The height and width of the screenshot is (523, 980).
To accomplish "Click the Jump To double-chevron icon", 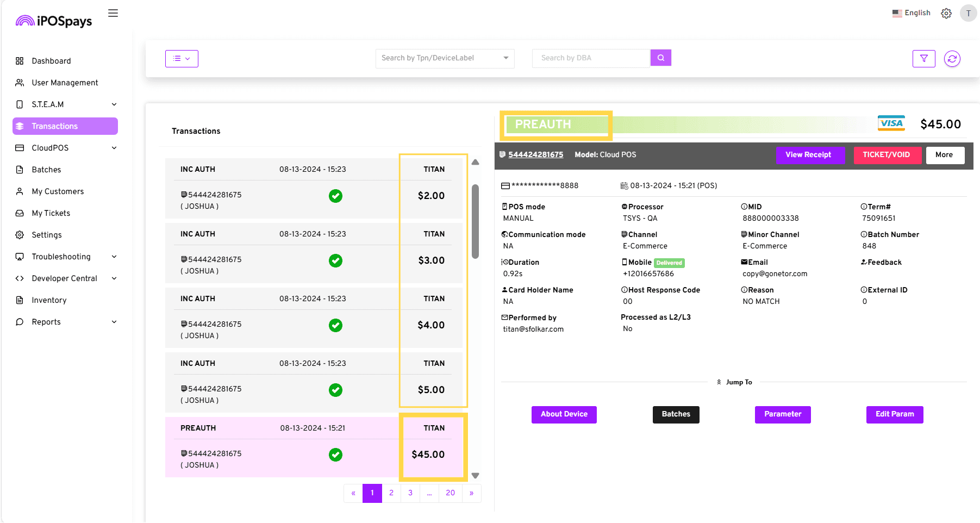I will coord(719,382).
